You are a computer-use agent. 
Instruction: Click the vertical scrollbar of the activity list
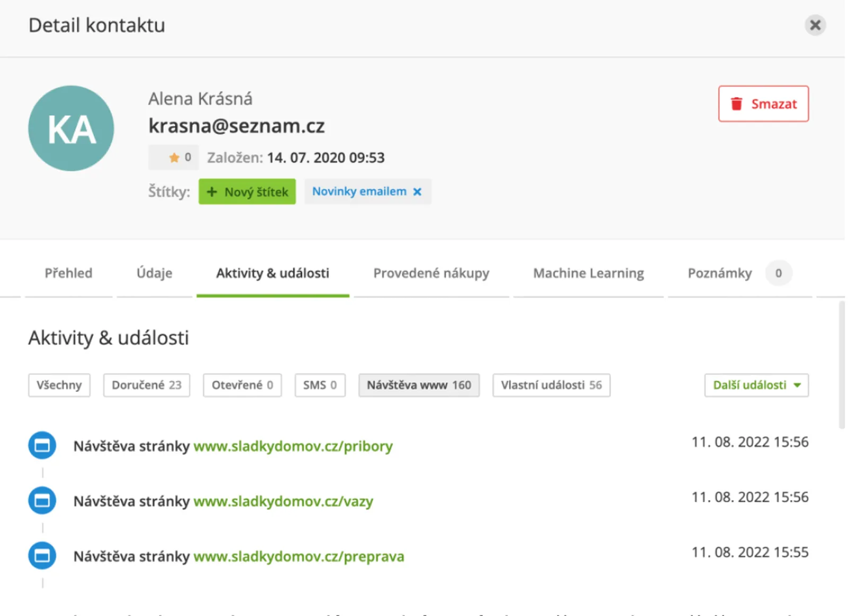841,365
